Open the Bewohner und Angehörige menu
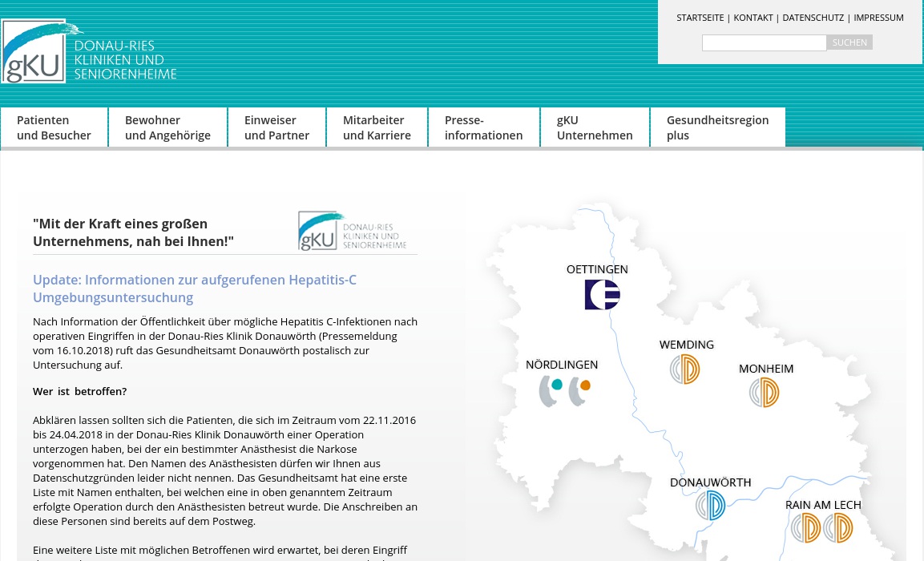Image resolution: width=924 pixels, height=561 pixels. pyautogui.click(x=167, y=127)
